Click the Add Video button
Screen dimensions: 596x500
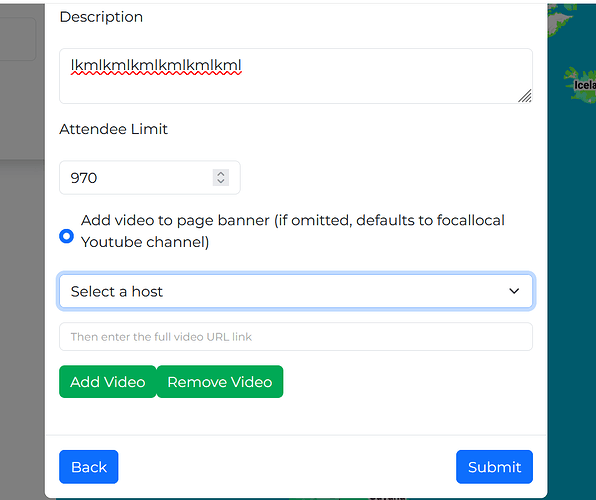pyautogui.click(x=108, y=382)
